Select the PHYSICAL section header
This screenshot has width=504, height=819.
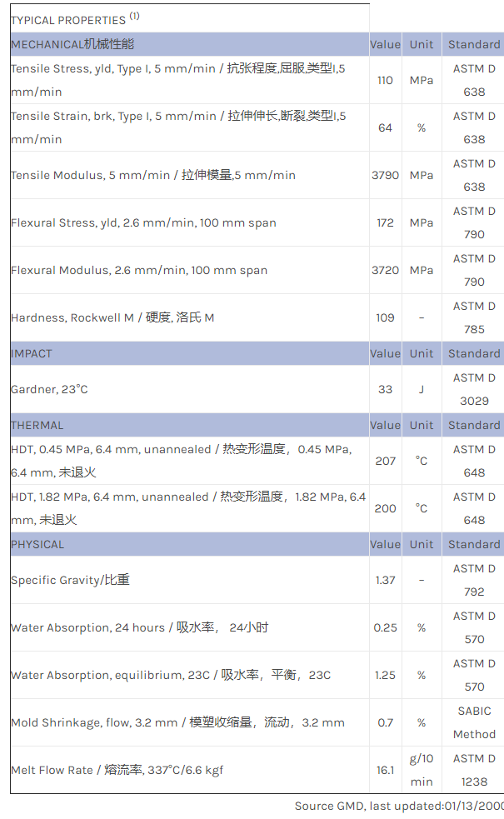(x=37, y=544)
